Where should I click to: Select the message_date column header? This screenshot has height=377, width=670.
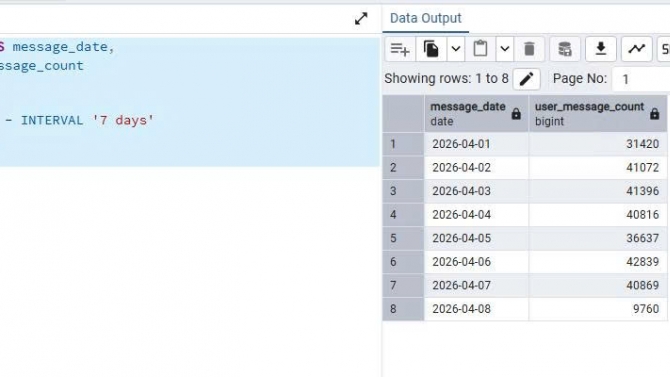[x=476, y=114]
